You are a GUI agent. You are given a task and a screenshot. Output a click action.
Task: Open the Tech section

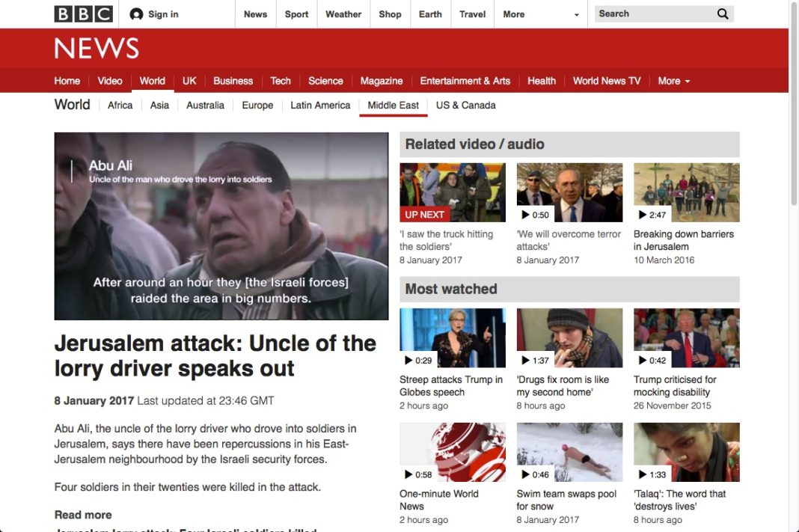(x=281, y=81)
